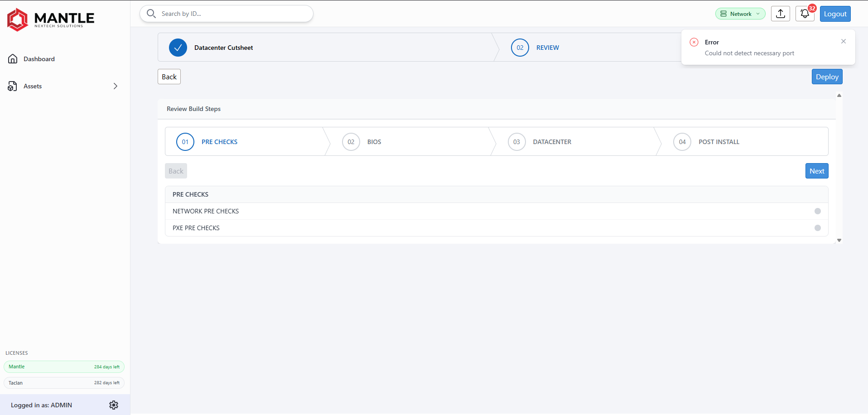Click the upload icon in the header
Viewport: 868px width, 415px height.
[781, 14]
